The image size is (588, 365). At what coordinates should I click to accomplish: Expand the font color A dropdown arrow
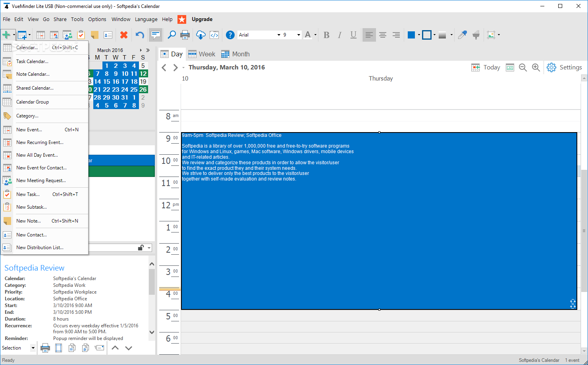316,35
